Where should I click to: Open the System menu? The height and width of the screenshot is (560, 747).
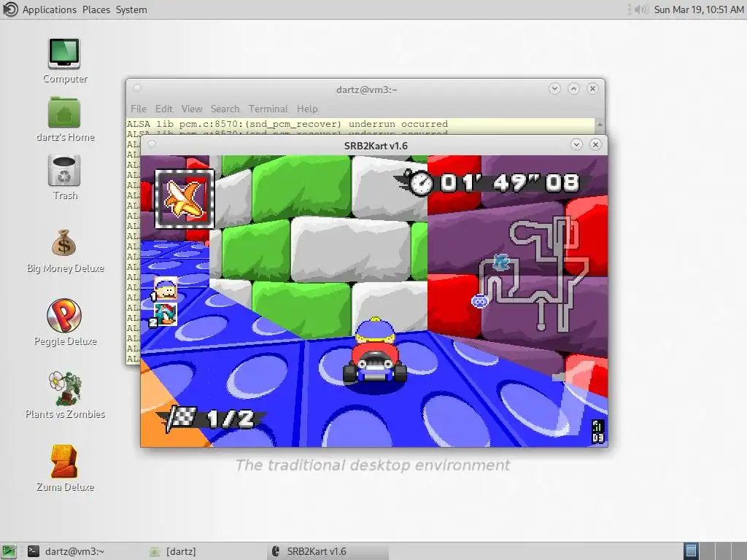(131, 9)
